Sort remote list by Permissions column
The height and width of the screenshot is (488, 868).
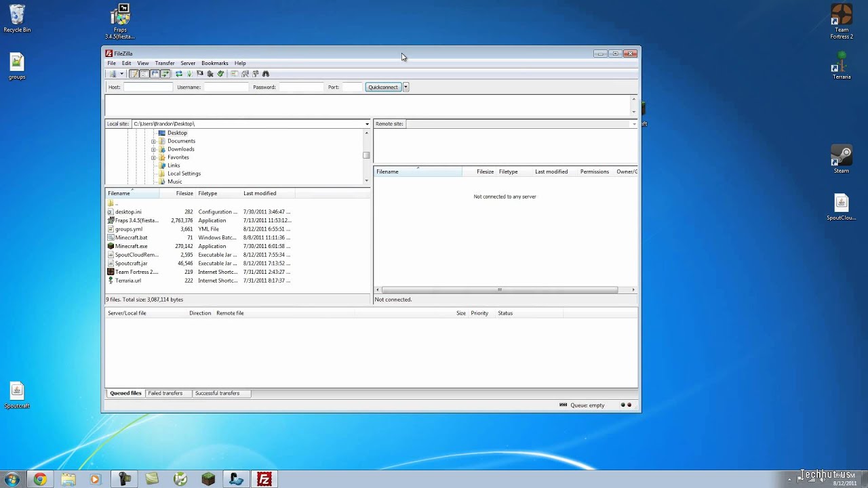(x=595, y=171)
